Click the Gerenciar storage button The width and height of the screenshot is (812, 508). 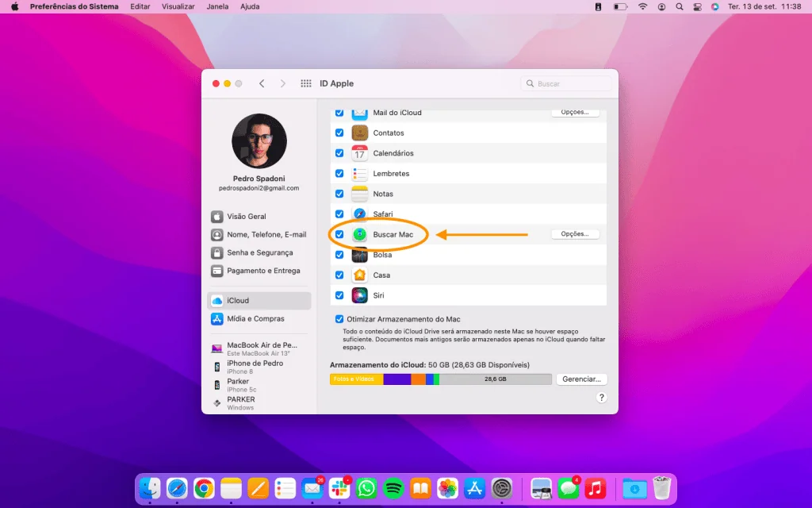coord(581,379)
